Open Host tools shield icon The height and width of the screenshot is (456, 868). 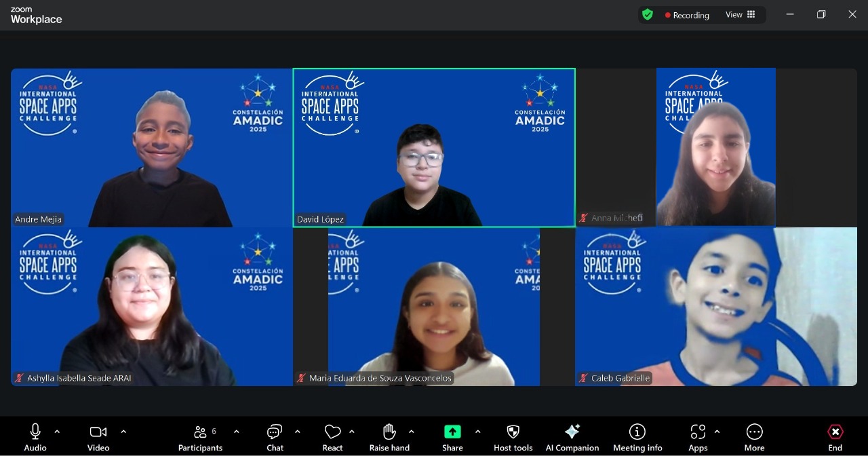tap(513, 432)
